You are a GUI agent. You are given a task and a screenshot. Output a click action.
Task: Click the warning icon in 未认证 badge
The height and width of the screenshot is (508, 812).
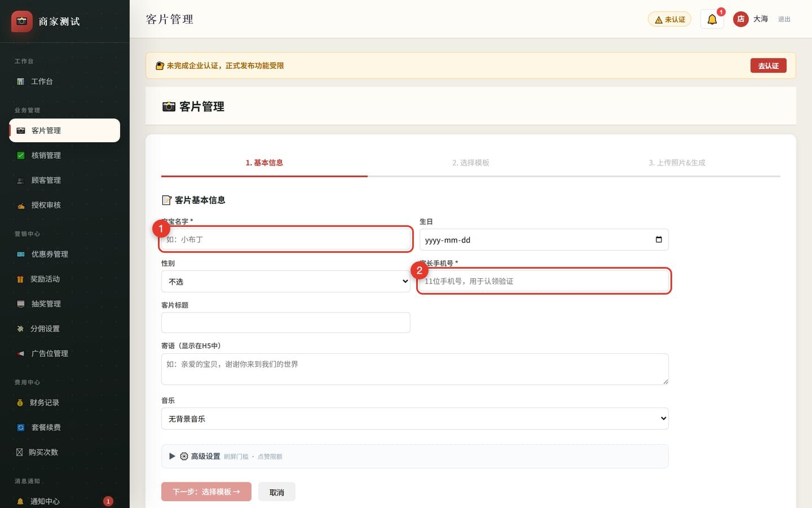tap(659, 20)
